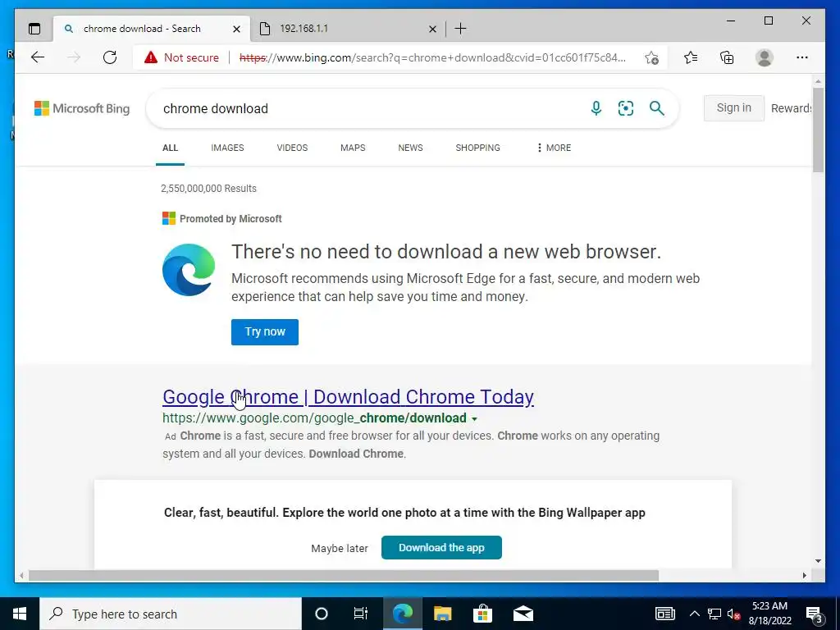Start voice search with microphone icon

click(596, 108)
